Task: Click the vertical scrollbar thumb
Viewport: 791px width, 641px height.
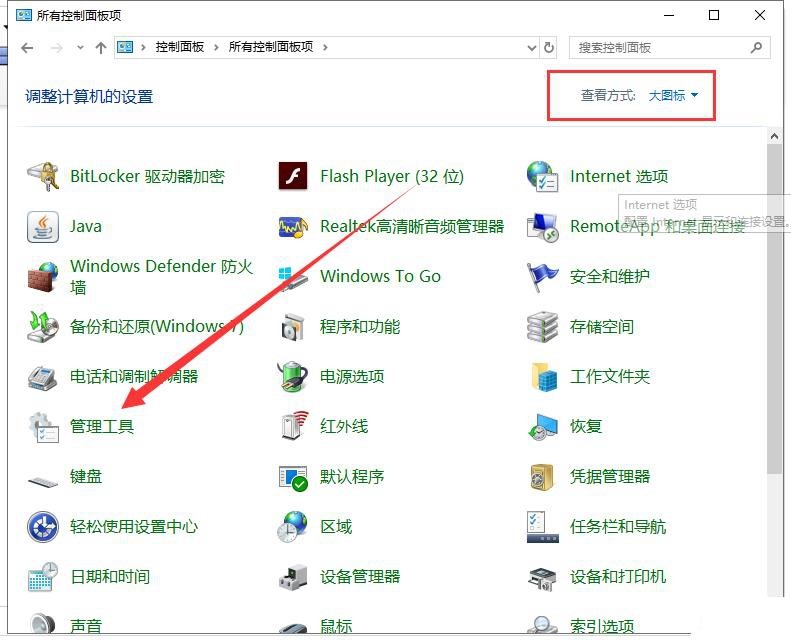Action: click(x=774, y=309)
